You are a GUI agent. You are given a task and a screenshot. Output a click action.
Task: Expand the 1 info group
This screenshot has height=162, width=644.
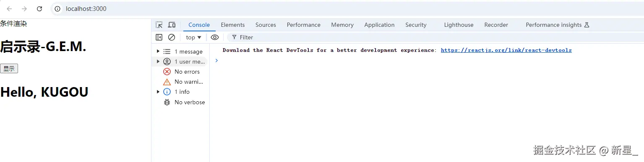tap(158, 92)
